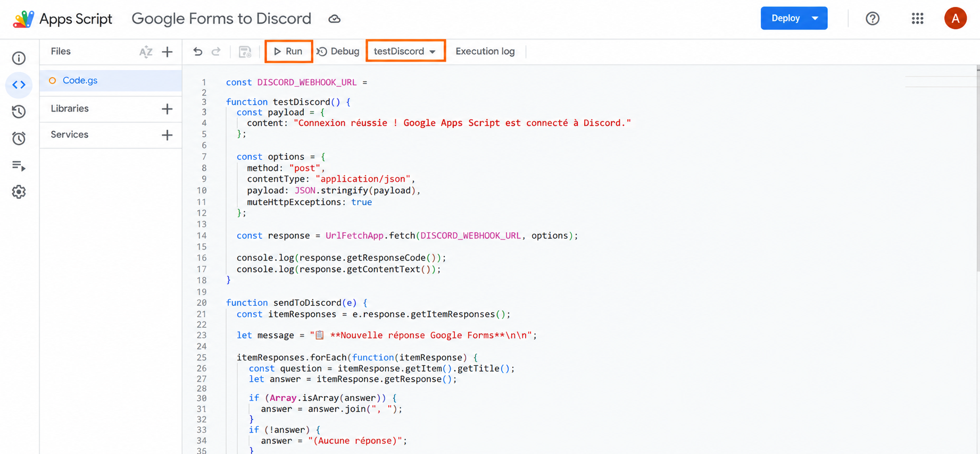The image size is (980, 454).
Task: Click the muteHttpExceptions: true line
Action: click(x=309, y=202)
